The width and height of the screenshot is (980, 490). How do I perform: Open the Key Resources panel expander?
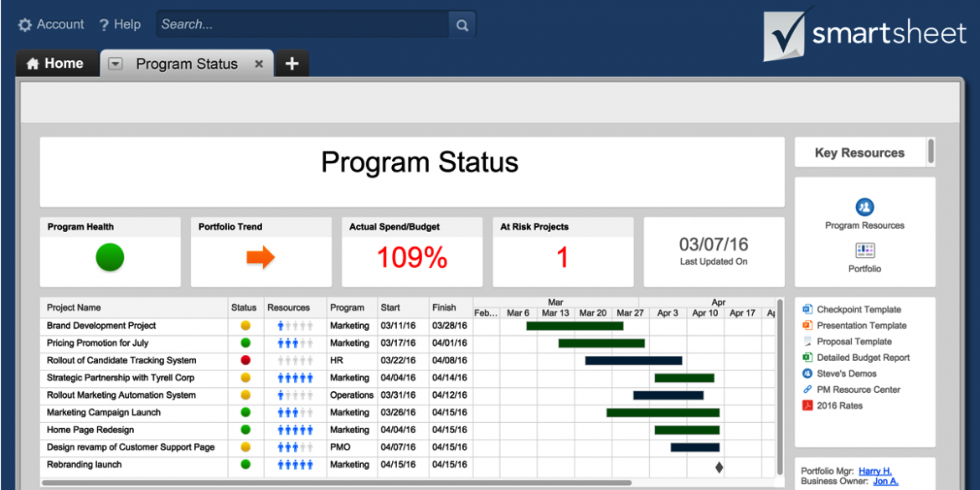(930, 152)
